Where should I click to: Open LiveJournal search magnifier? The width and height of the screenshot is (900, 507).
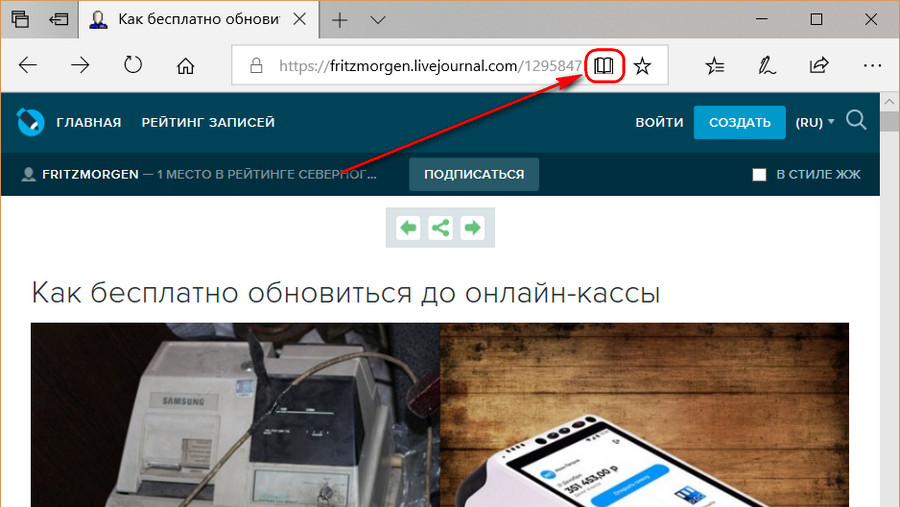856,121
